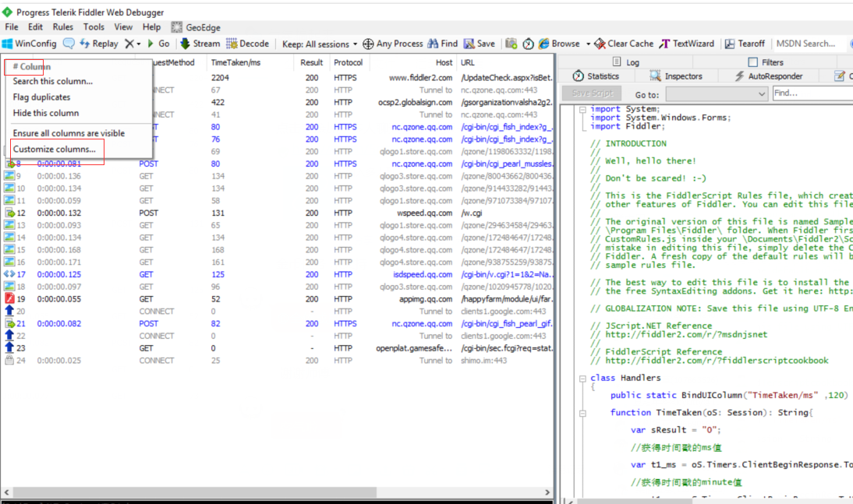Open the Tools menu
Viewport: 853px width, 504px height.
coord(94,27)
